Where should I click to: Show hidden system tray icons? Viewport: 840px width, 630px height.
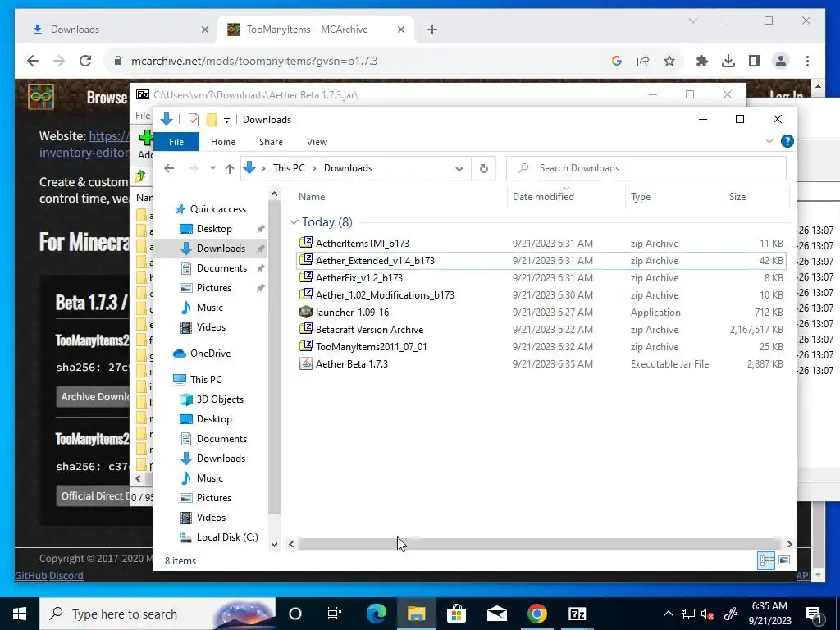coord(668,614)
